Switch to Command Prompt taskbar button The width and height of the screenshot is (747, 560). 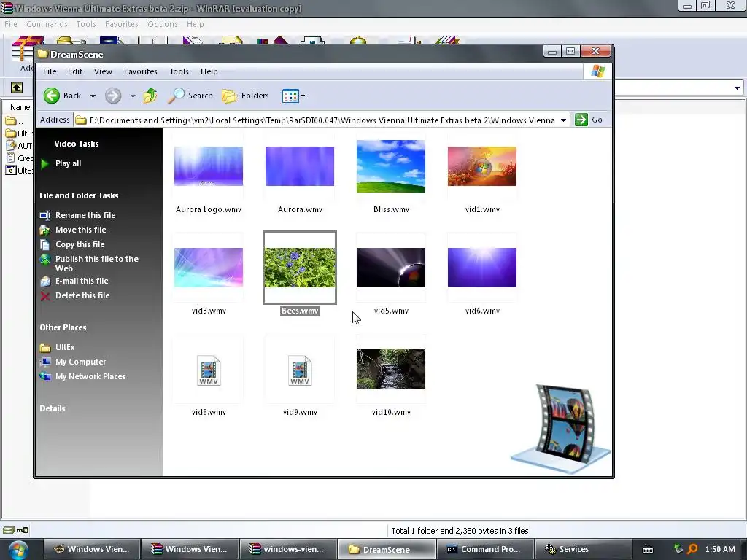click(x=484, y=550)
